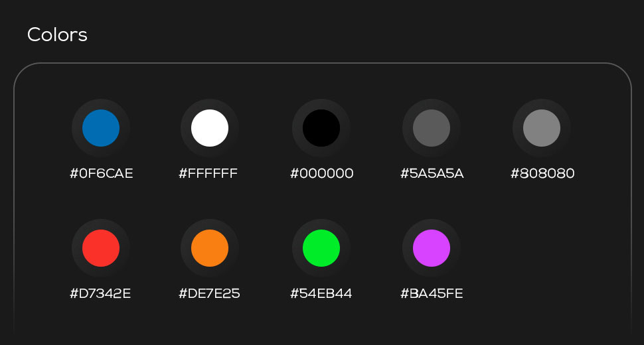Choose the black color circle

(321, 128)
